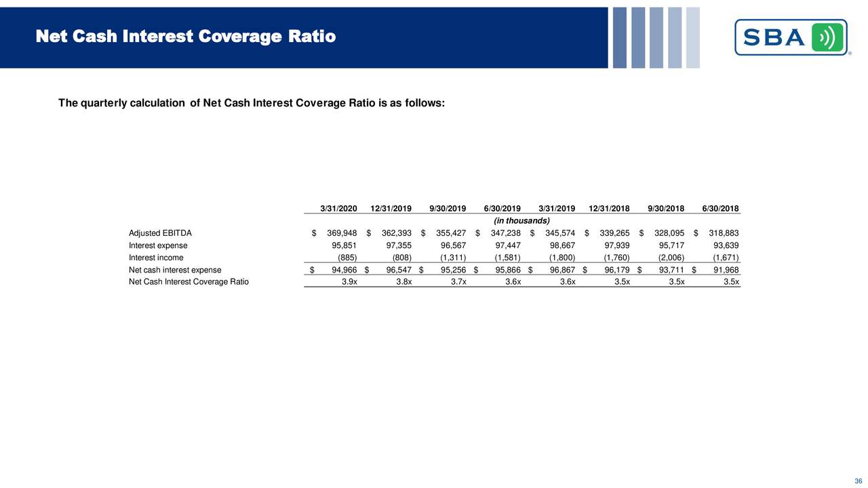This screenshot has height=488, width=868.
Task: Click the interest expense value 97,355
Action: click(x=399, y=245)
